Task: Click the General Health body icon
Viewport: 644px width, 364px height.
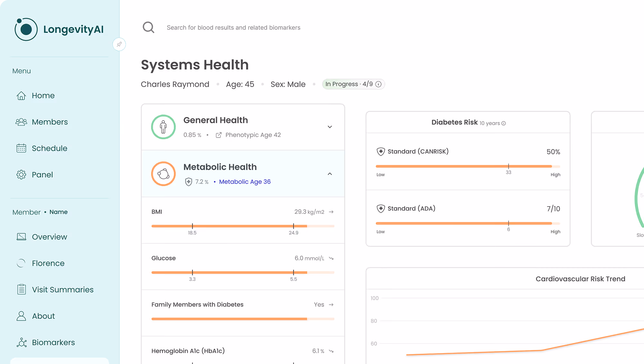Action: click(164, 127)
